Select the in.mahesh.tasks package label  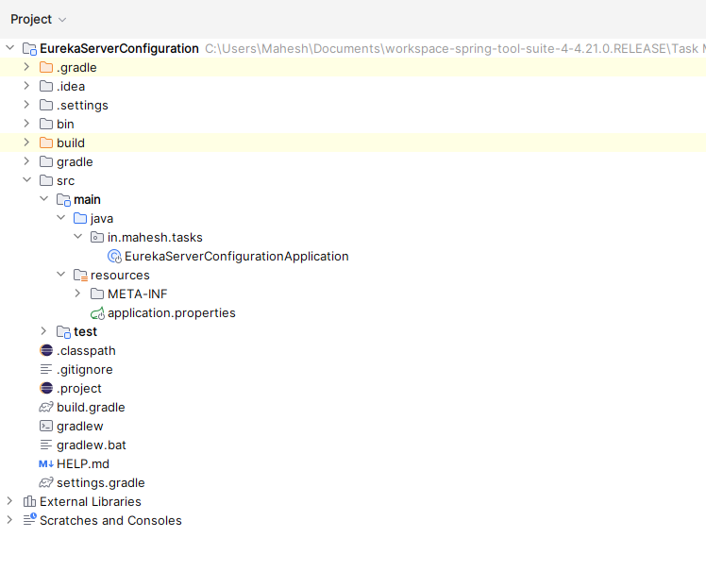click(155, 237)
